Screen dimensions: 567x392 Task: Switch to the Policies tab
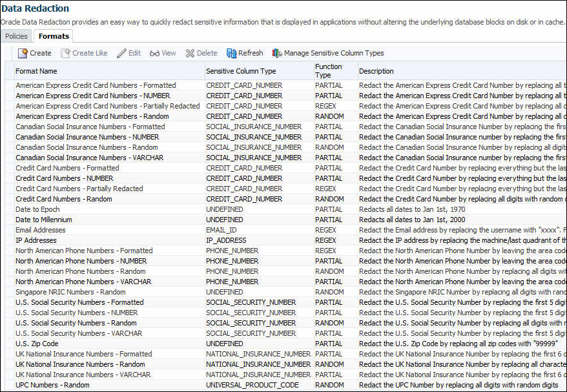click(16, 36)
